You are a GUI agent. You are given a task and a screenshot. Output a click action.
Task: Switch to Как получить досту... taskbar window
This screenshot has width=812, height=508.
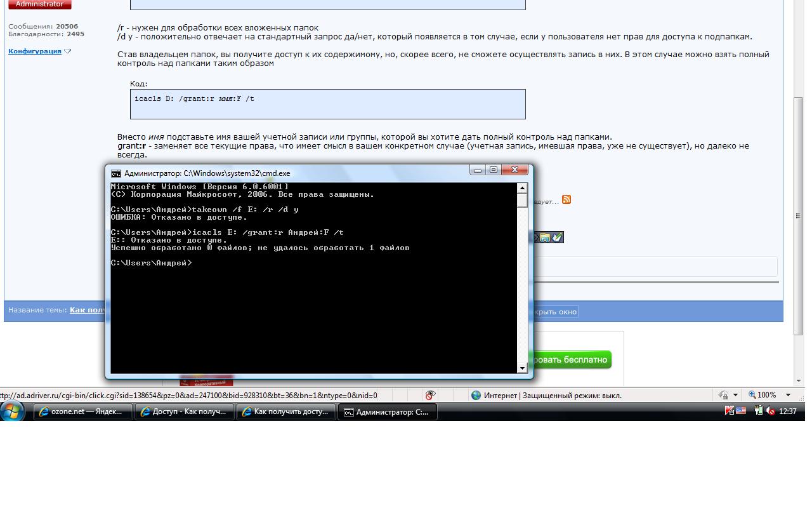(286, 411)
